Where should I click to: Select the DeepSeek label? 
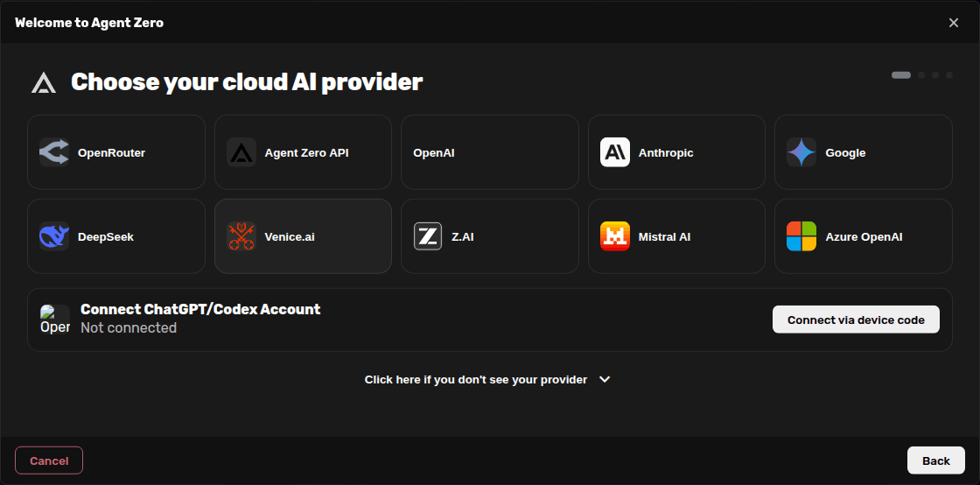(x=106, y=237)
